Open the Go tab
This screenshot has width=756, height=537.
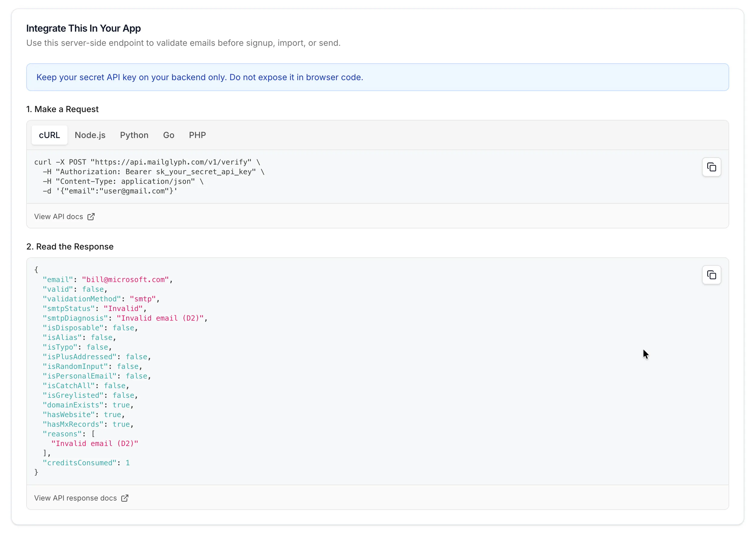coord(169,135)
